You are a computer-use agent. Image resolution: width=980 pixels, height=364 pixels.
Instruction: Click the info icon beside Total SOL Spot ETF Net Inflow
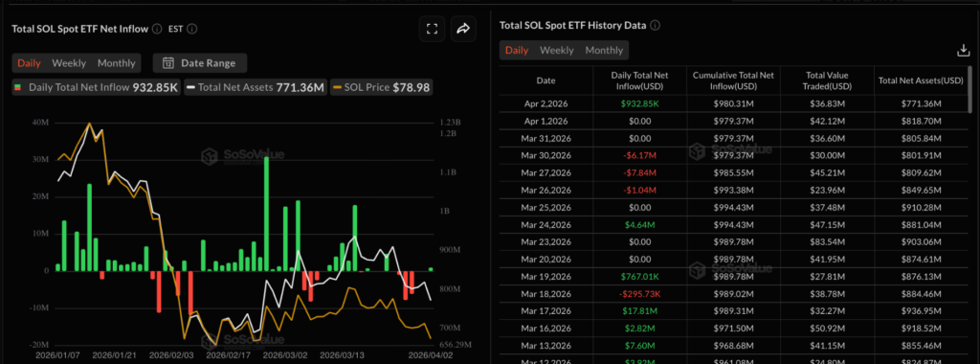pyautogui.click(x=157, y=29)
